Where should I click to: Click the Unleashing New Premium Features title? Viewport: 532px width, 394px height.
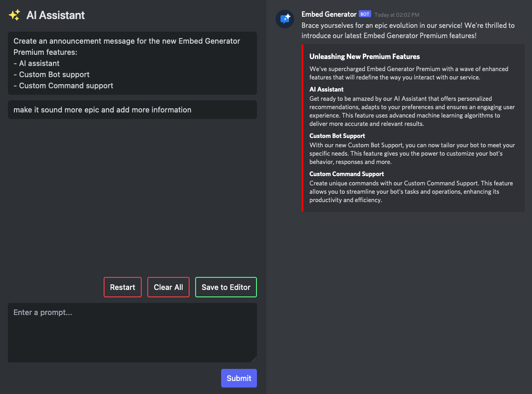[x=365, y=56]
